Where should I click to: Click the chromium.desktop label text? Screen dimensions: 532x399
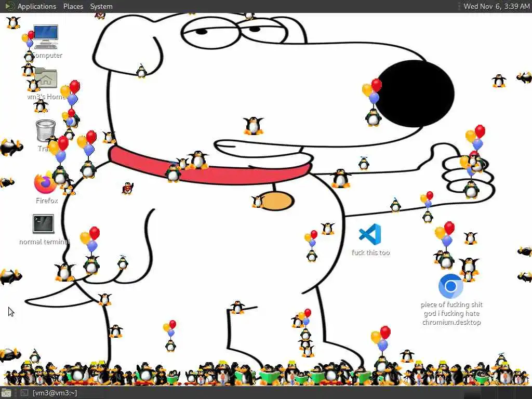[451, 313]
